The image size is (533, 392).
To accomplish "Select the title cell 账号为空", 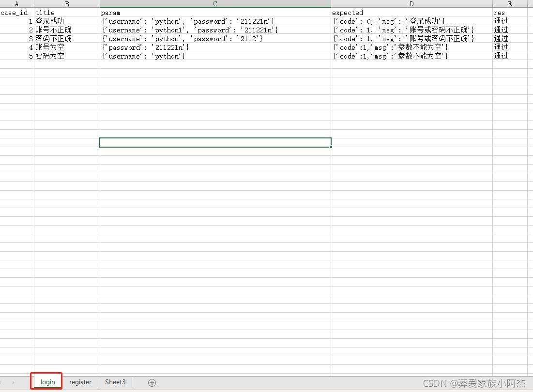I will [67, 47].
